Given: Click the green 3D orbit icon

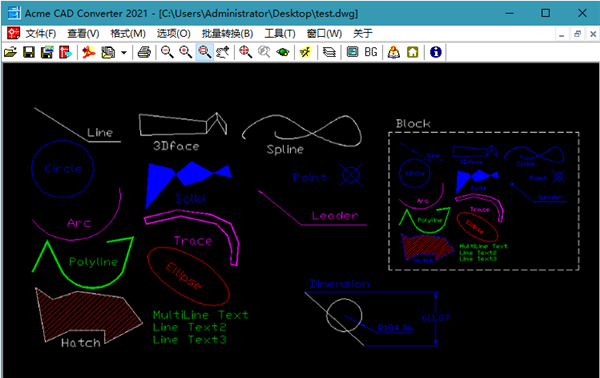Looking at the screenshot, I should 283,52.
